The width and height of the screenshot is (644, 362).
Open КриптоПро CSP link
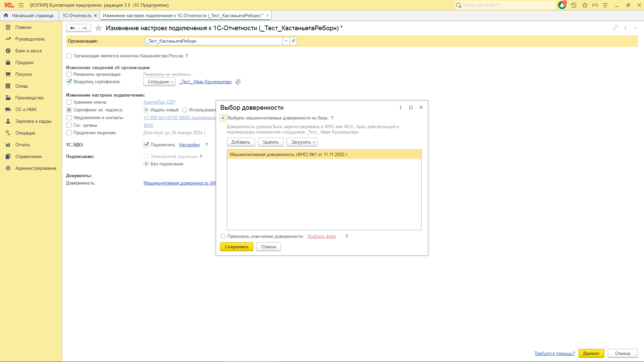[x=159, y=102]
